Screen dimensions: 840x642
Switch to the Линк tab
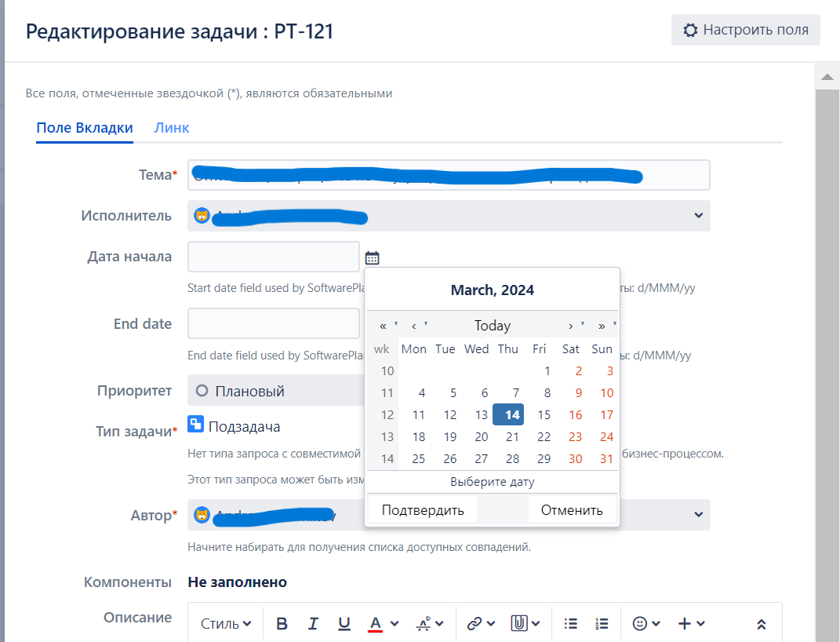pos(172,126)
